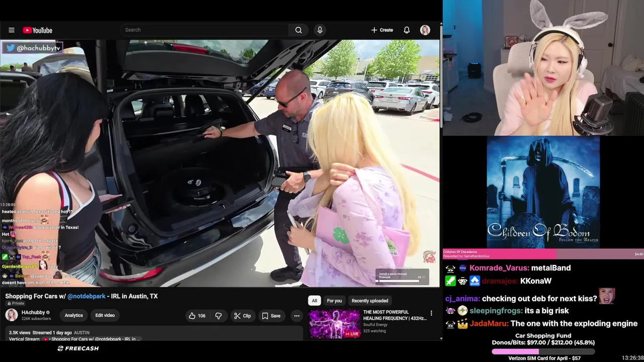The height and width of the screenshot is (362, 644).
Task: Like the video with thumbs up
Action: 197,316
